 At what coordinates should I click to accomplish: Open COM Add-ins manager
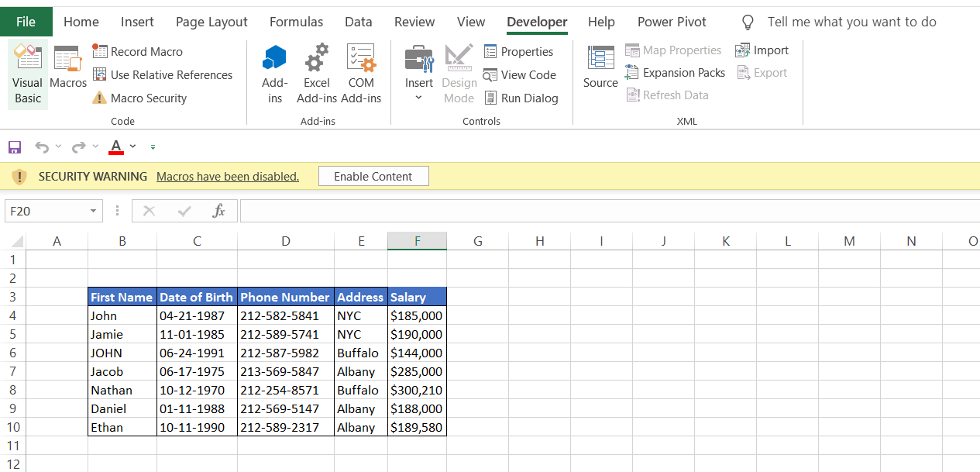click(x=361, y=74)
